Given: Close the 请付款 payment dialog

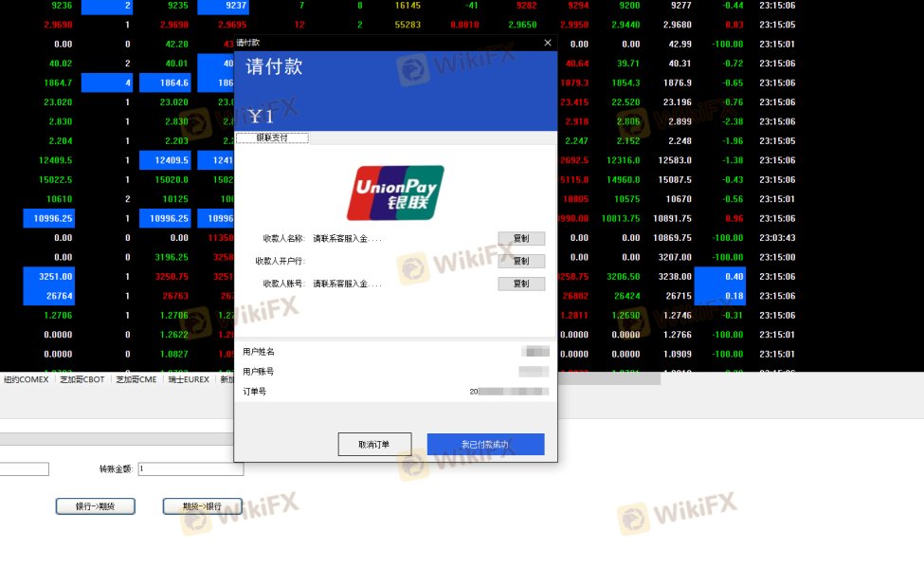Looking at the screenshot, I should tap(548, 43).
